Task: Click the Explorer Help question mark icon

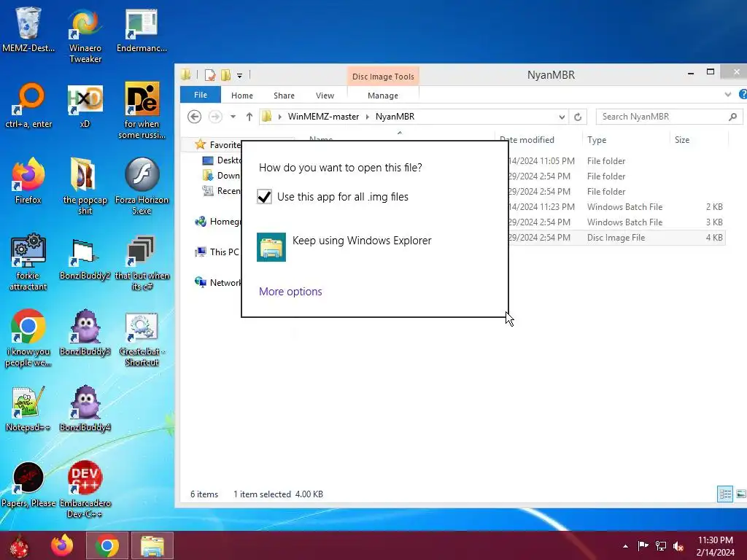Action: coord(742,94)
